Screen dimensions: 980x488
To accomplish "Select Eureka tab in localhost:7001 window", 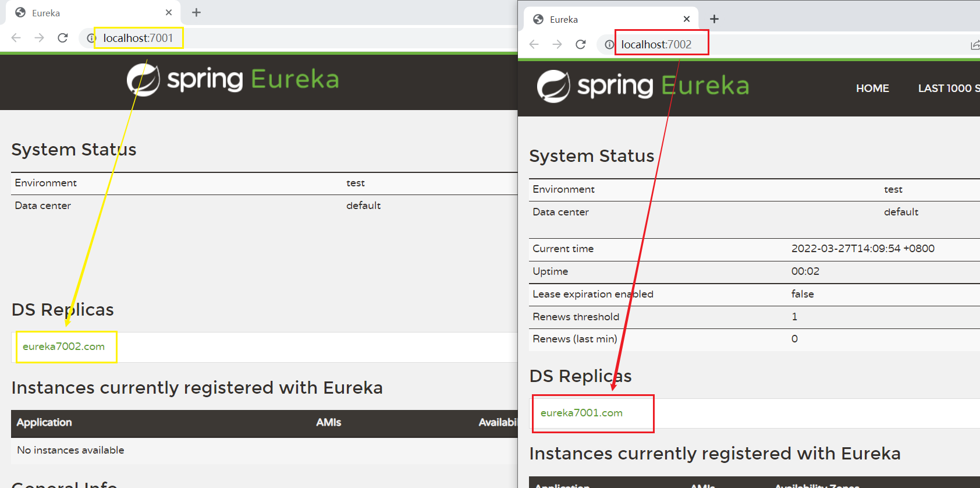I will pos(93,13).
